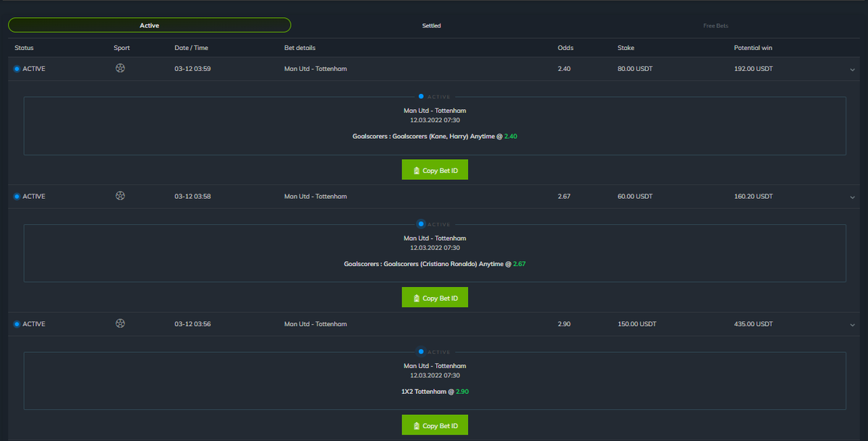This screenshot has width=868, height=441.
Task: Click the 435.00 USDT potential win
Action: coord(753,324)
